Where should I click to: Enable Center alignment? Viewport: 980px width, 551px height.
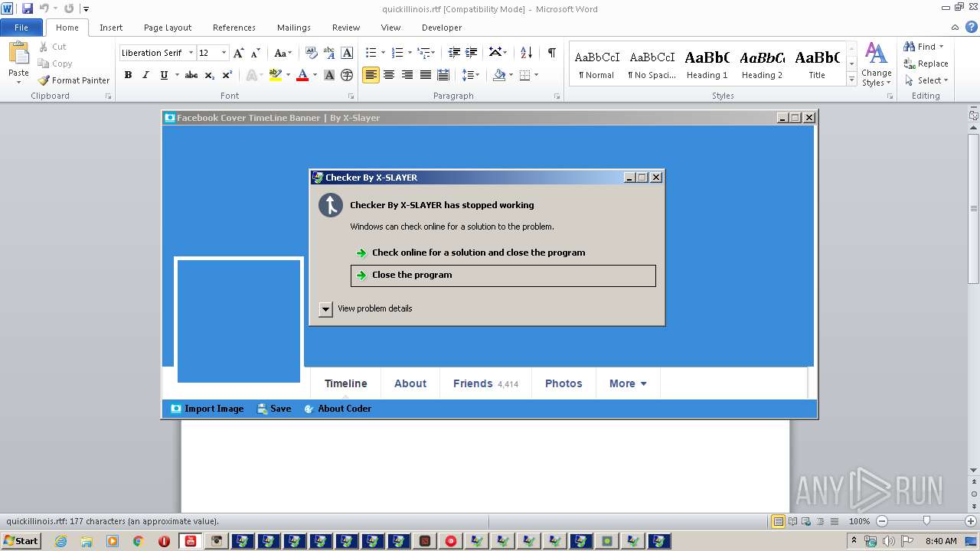[x=389, y=75]
